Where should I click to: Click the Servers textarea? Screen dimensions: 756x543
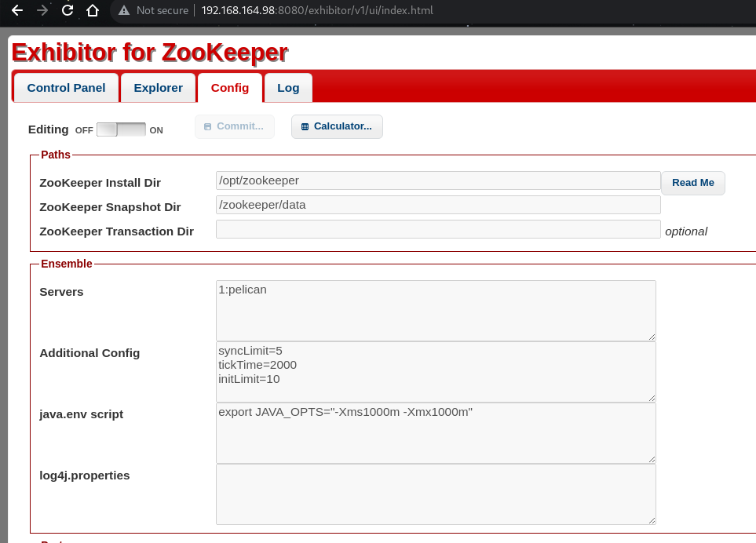[436, 311]
